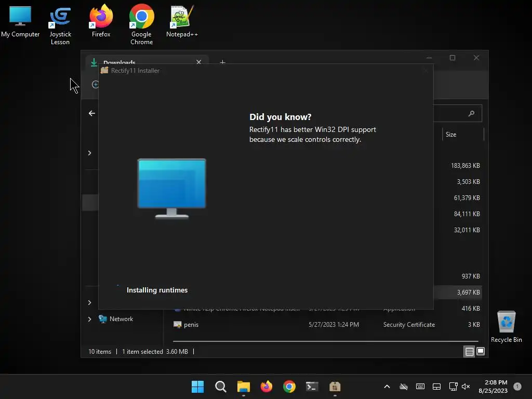Click the blue monitor image in installer
Image resolution: width=532 pixels, height=399 pixels.
coord(171,188)
